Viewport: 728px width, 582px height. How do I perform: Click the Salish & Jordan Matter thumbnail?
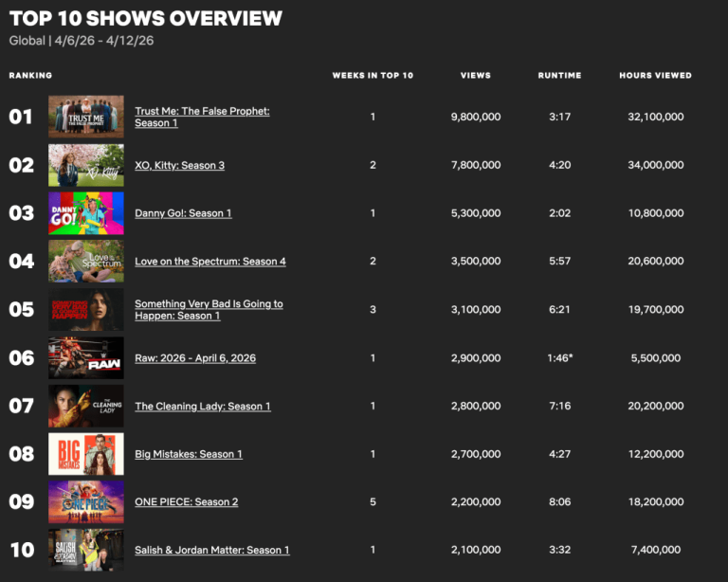(86, 550)
